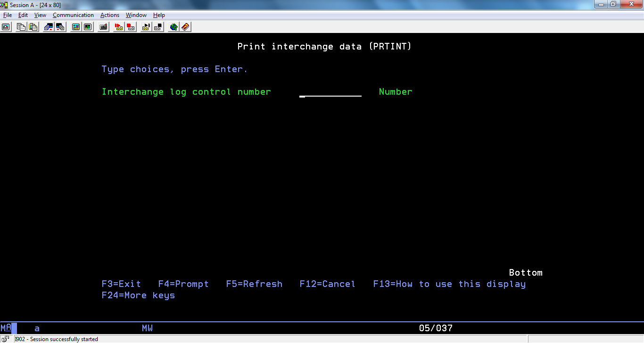Screen dimensions: 644x343
Task: Click F5=Refresh function key label
Action: coord(254,284)
